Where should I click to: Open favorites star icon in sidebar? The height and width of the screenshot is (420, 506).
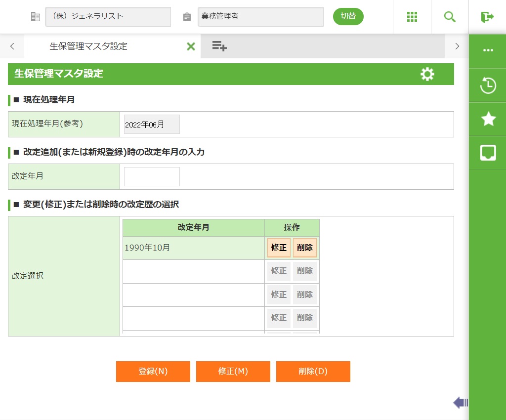pyautogui.click(x=488, y=119)
